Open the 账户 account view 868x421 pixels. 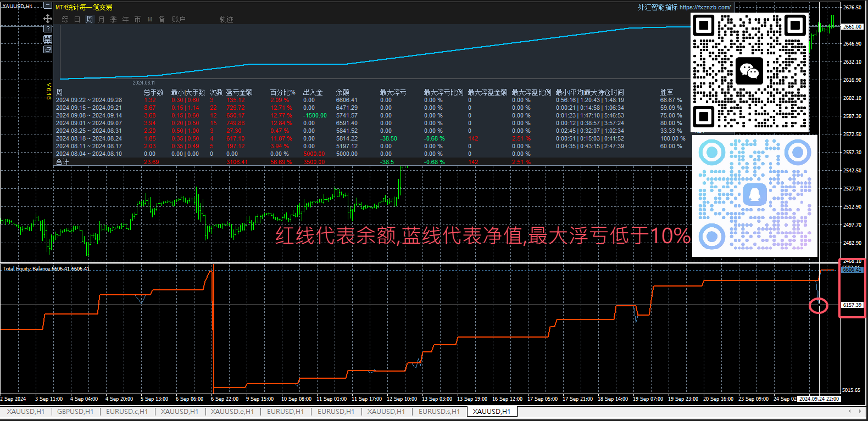pos(179,19)
